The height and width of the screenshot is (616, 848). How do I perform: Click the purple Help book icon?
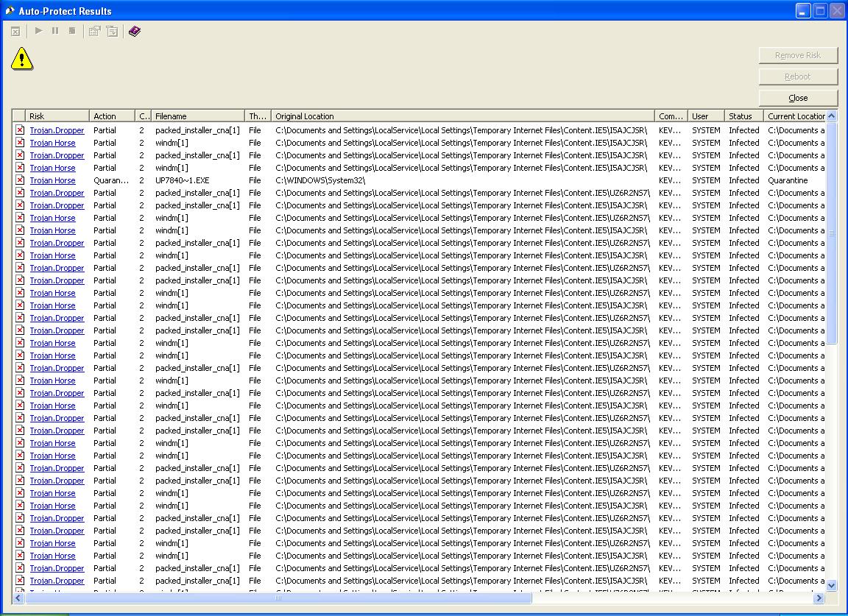[x=134, y=31]
